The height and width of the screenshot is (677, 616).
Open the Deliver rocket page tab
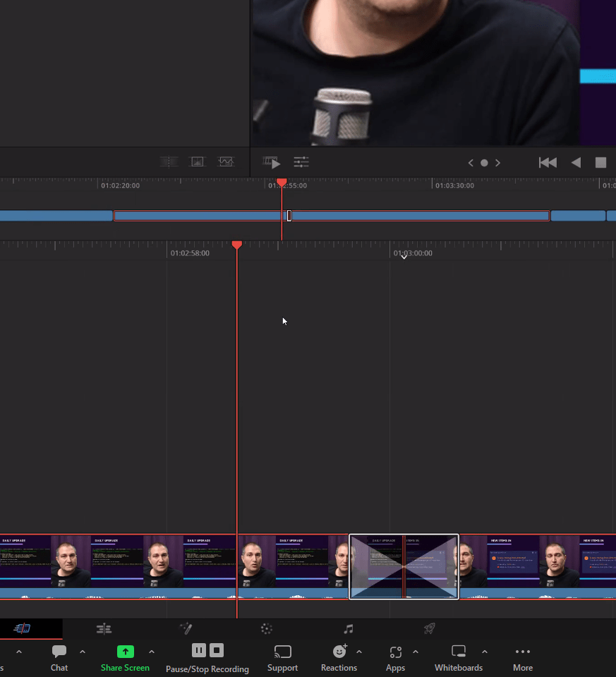(430, 628)
